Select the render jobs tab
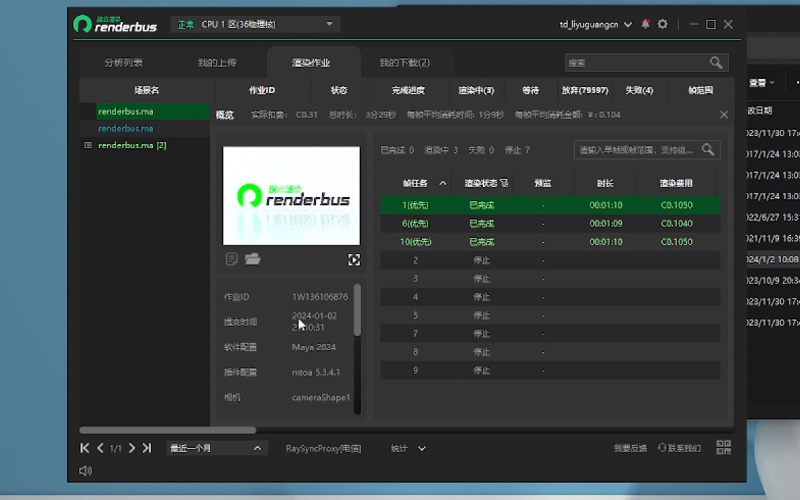 (x=311, y=63)
